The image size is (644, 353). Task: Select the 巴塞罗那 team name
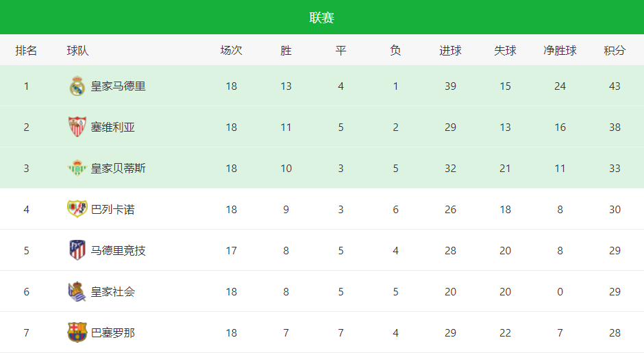tap(113, 333)
